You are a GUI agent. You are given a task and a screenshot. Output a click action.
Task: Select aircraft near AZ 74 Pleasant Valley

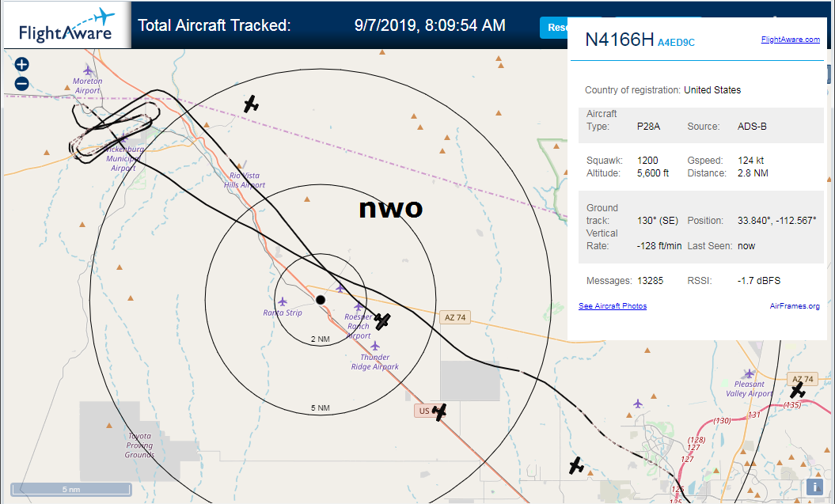[797, 391]
